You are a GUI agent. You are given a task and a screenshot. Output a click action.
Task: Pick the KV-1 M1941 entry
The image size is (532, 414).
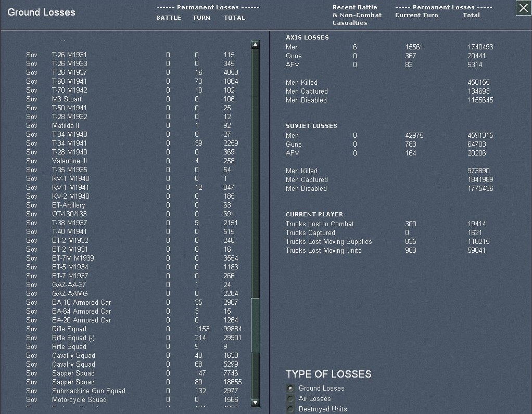click(70, 187)
